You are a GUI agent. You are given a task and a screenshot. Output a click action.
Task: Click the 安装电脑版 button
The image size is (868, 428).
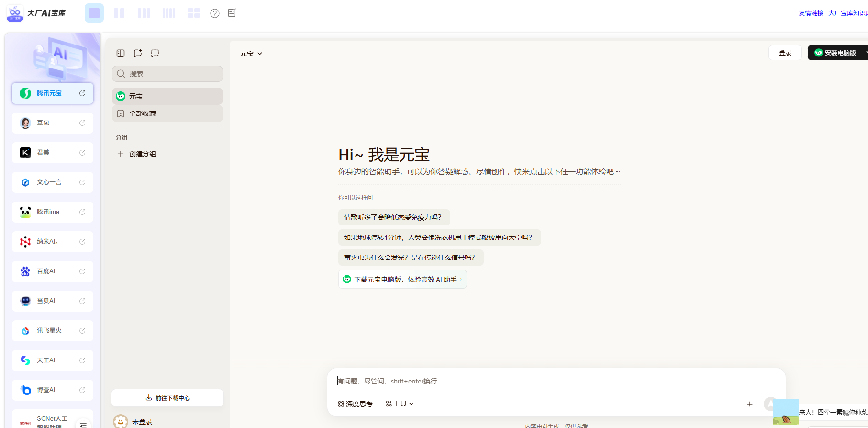[835, 53]
